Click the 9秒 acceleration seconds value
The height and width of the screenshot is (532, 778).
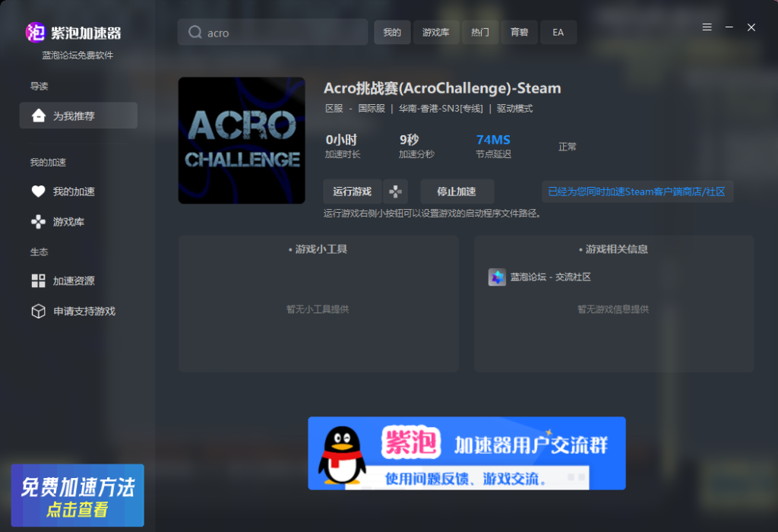click(410, 139)
